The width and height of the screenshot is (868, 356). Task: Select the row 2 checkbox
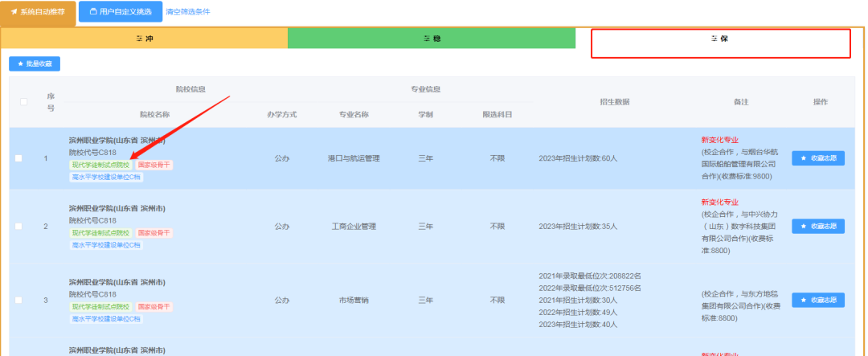click(18, 227)
